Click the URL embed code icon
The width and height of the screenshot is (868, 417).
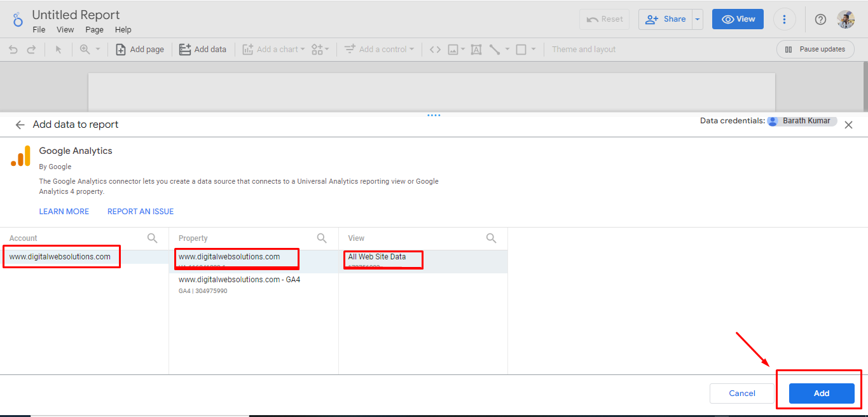point(435,50)
